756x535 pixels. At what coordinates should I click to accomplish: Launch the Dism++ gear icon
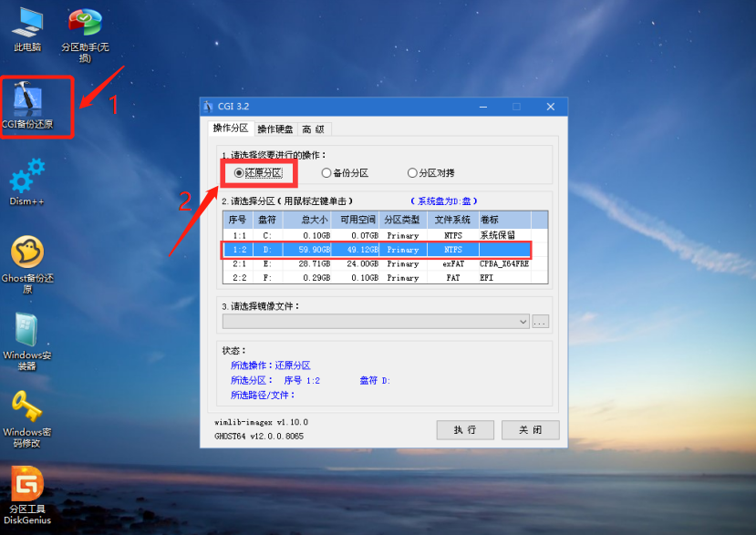tap(27, 175)
